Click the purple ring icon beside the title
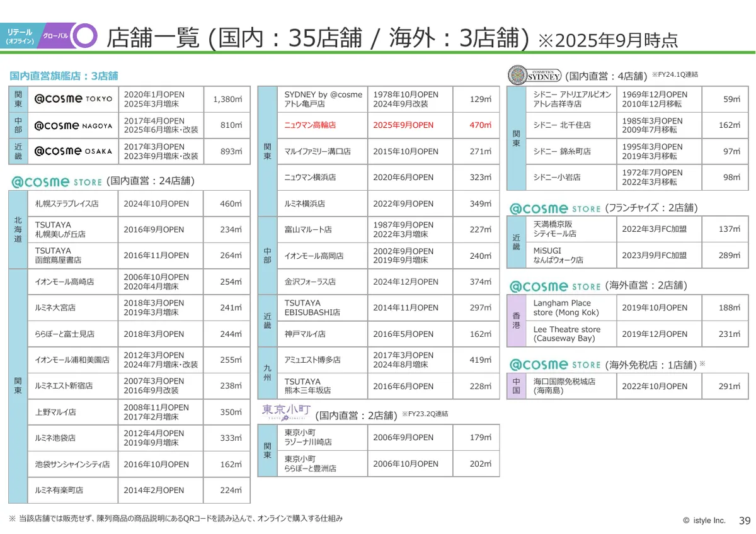 coord(85,36)
